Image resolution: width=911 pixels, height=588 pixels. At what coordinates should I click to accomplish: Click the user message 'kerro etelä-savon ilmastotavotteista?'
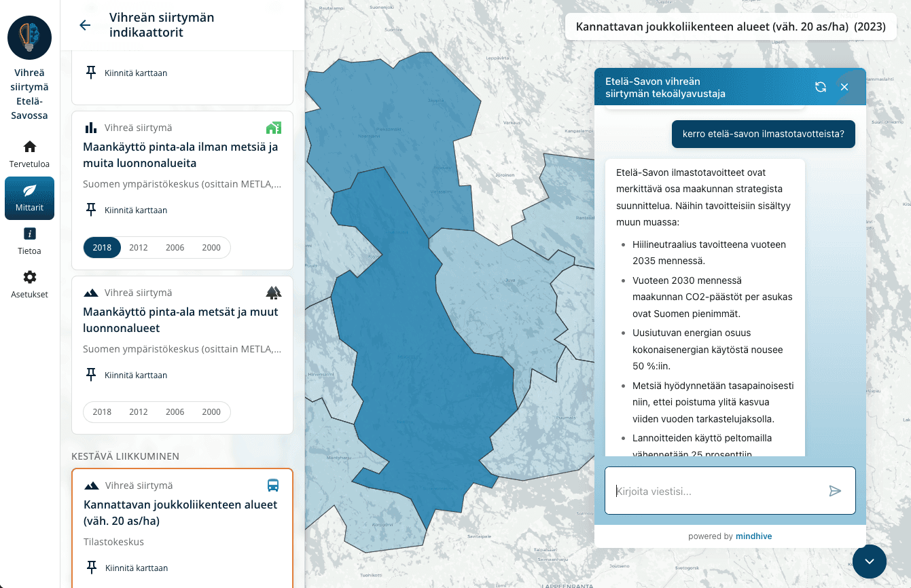pos(764,134)
